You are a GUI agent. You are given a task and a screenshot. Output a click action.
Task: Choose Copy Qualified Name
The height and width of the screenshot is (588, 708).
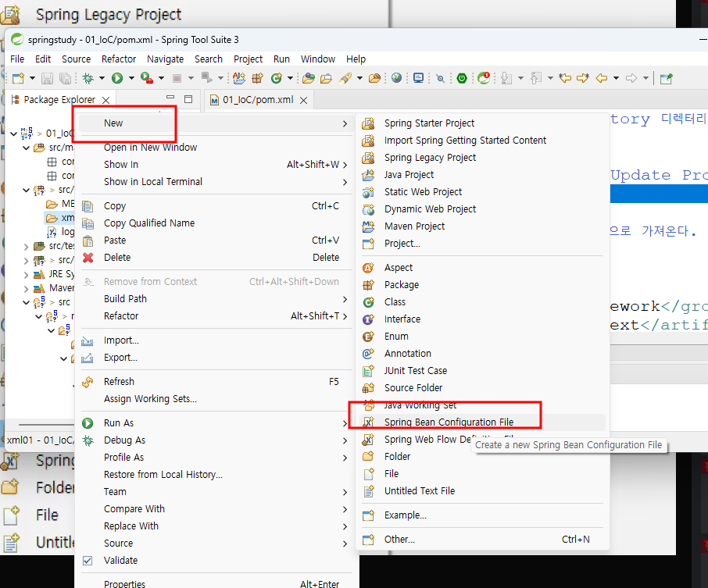tap(216, 223)
